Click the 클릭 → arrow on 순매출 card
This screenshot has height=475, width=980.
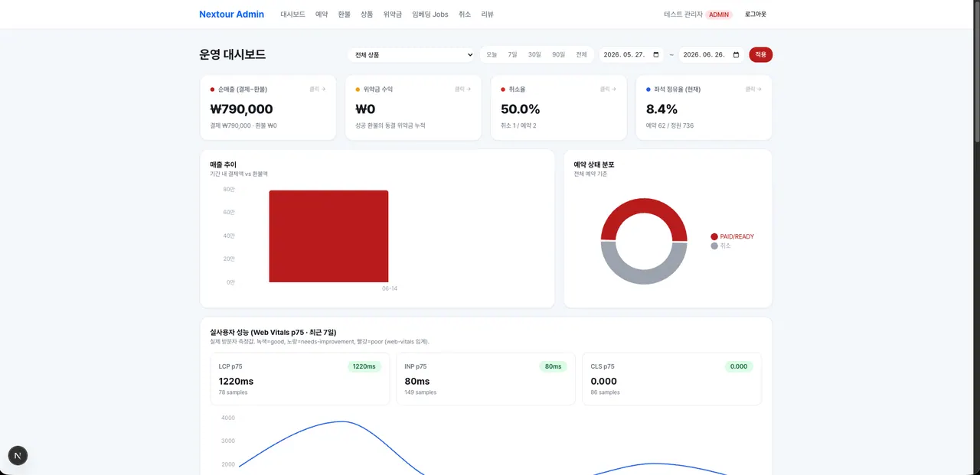[x=318, y=89]
